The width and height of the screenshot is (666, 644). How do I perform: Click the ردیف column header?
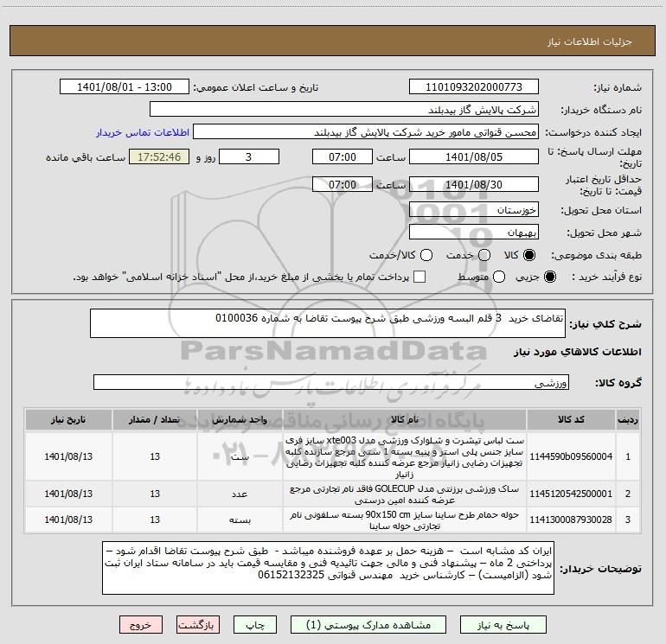[628, 419]
